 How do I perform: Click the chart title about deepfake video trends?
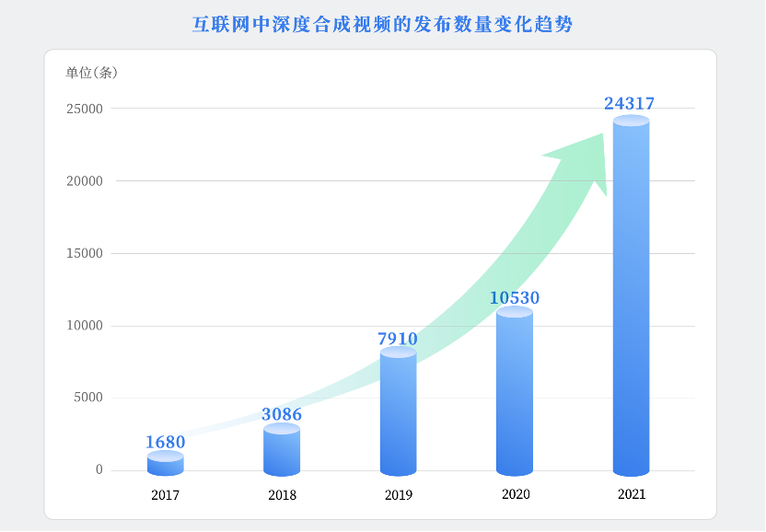point(382,24)
